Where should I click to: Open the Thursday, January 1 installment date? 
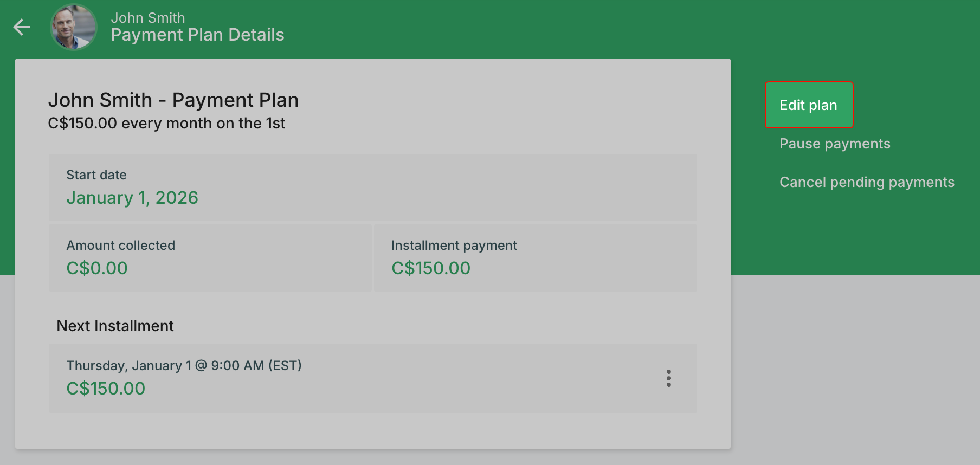tap(184, 366)
